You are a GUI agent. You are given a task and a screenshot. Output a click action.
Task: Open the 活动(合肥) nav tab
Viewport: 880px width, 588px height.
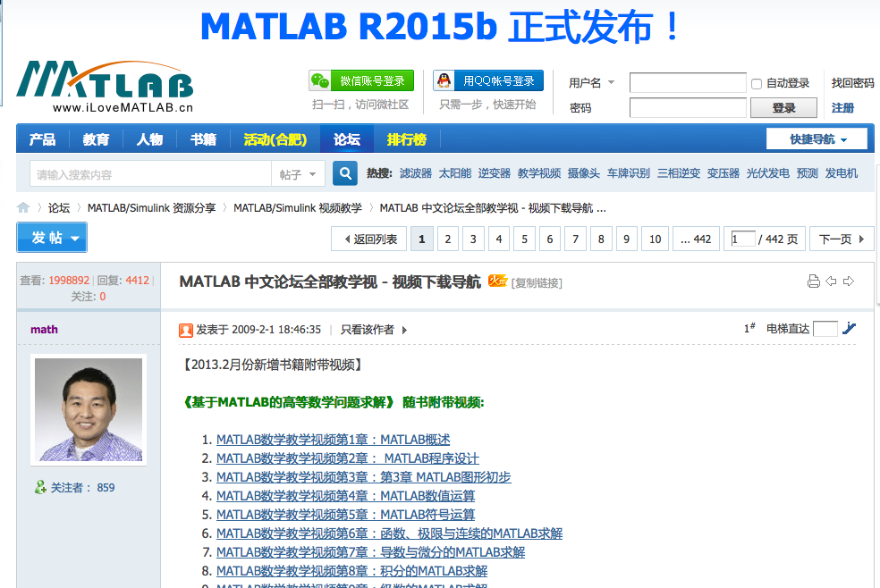pos(275,139)
